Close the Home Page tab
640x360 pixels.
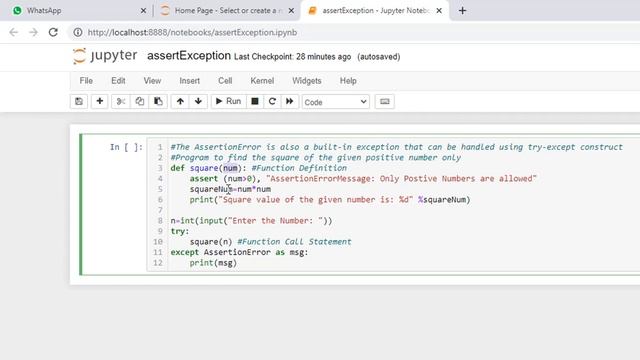(x=291, y=11)
